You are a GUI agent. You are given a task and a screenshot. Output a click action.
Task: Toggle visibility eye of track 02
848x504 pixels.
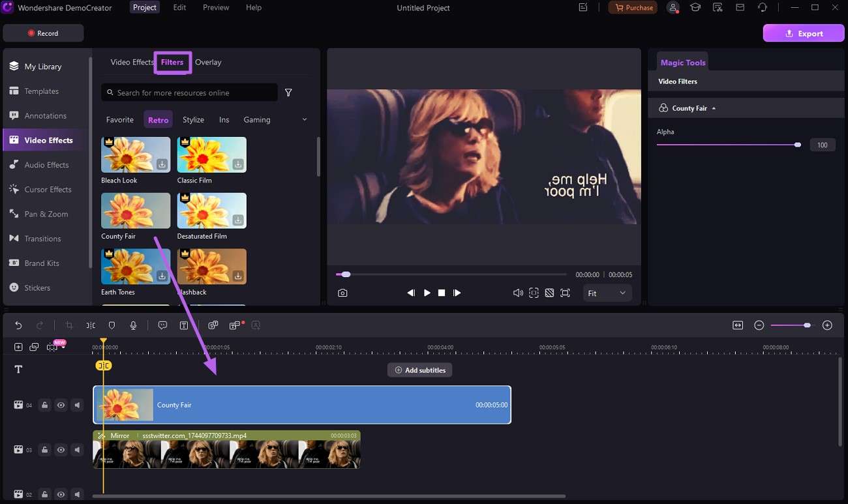coord(61,494)
